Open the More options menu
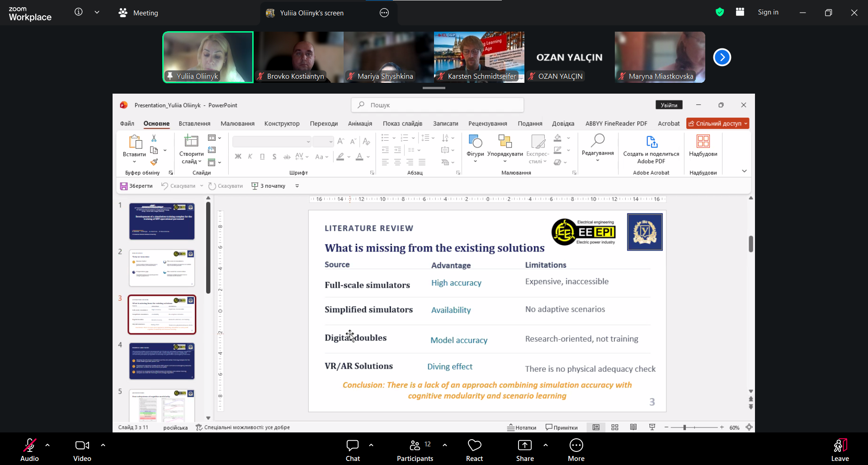The image size is (868, 465). pyautogui.click(x=576, y=450)
